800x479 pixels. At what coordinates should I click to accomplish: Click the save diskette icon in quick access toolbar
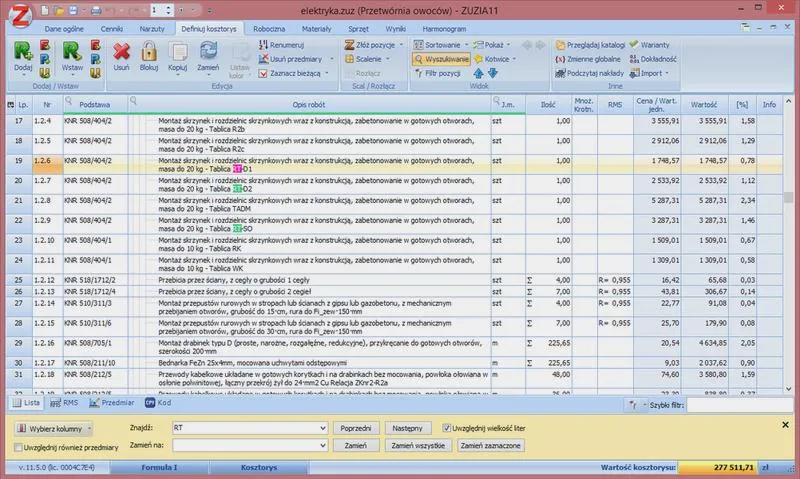point(73,10)
